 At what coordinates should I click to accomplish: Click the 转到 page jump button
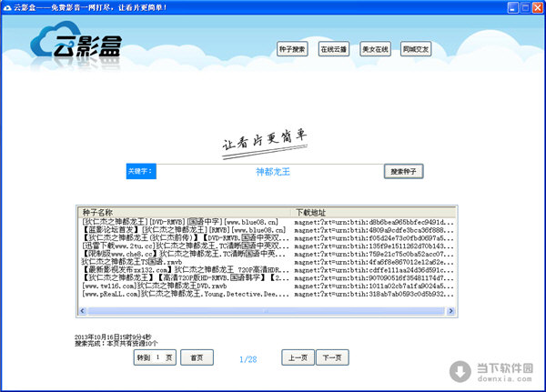(x=155, y=357)
